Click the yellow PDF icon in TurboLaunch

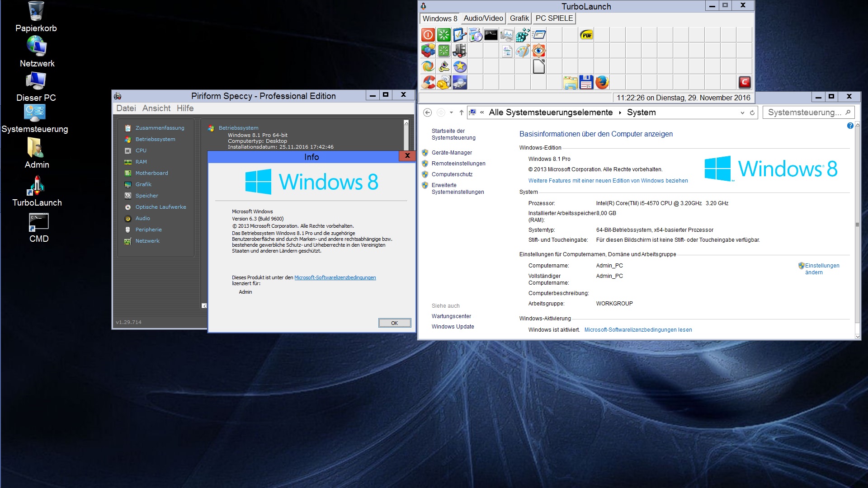pyautogui.click(x=586, y=35)
